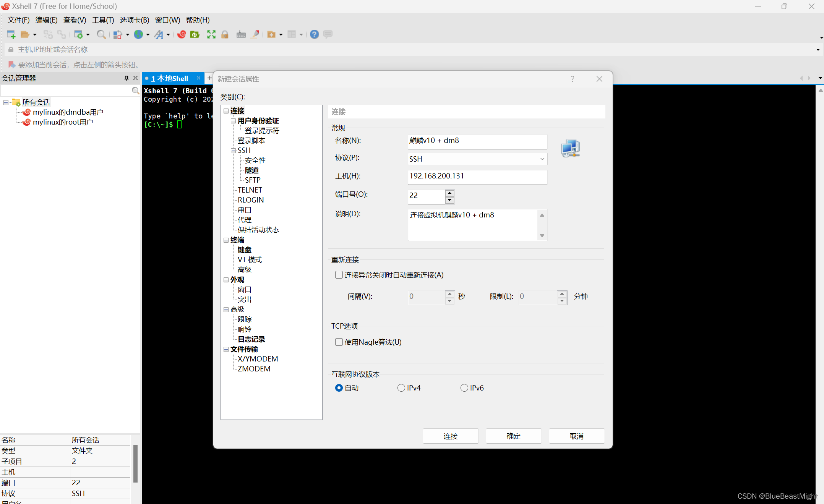Click the 取消 button
Image resolution: width=824 pixels, height=504 pixels.
coord(576,436)
